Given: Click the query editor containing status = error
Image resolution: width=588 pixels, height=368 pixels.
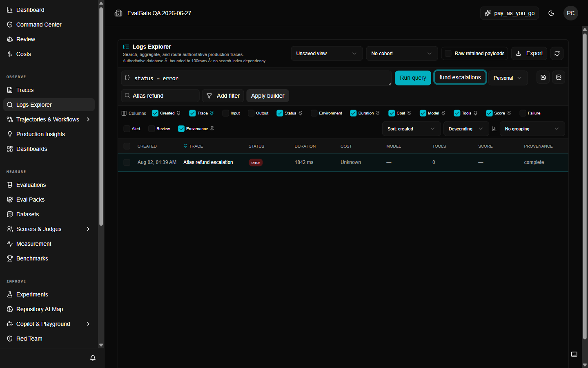Looking at the screenshot, I should tap(256, 78).
